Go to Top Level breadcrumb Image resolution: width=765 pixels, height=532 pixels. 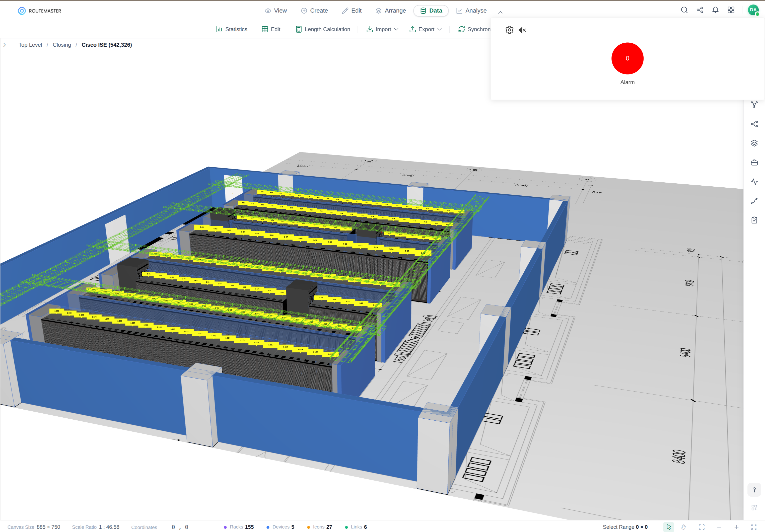[x=30, y=45]
